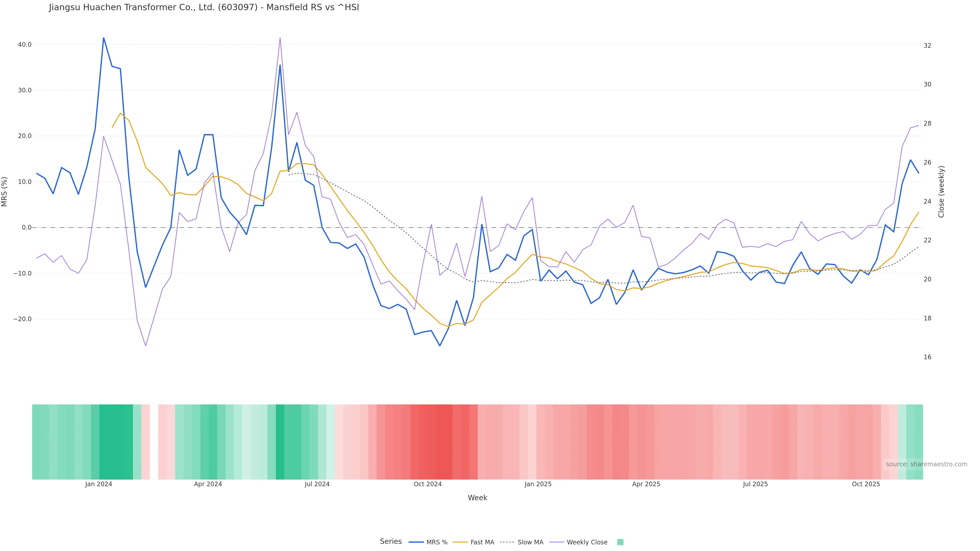Click the 40.0 left axis tick
This screenshot has width=980, height=551.
(25, 44)
